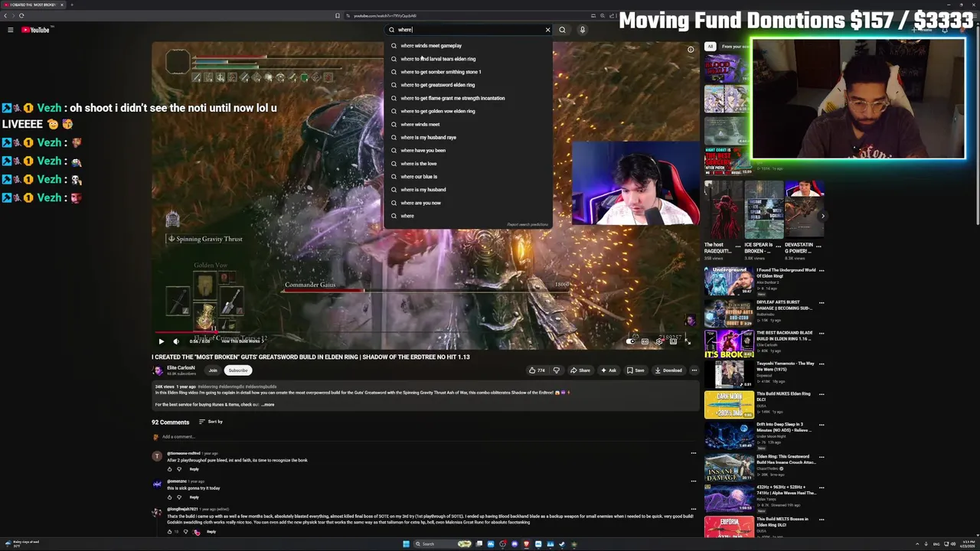Open options for 'DRYLEAF ARTS BURST' video

coord(822,303)
